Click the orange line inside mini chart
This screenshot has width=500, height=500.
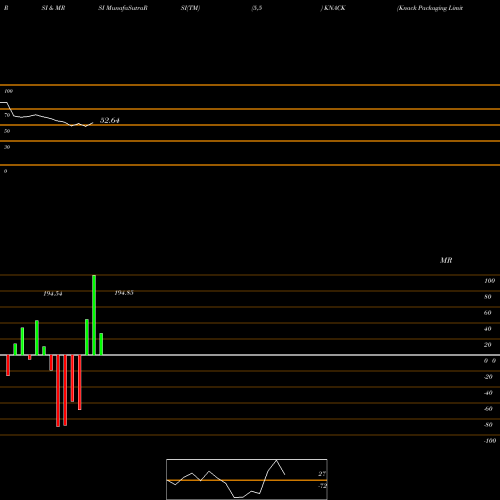(247, 480)
